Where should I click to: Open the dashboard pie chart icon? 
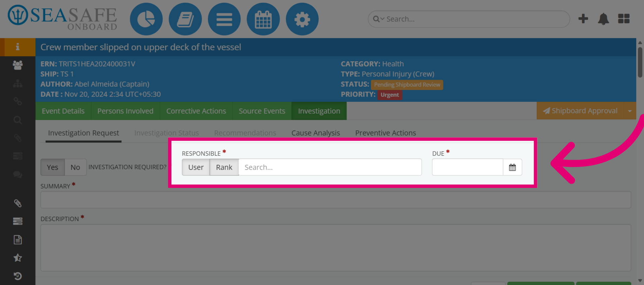(146, 19)
